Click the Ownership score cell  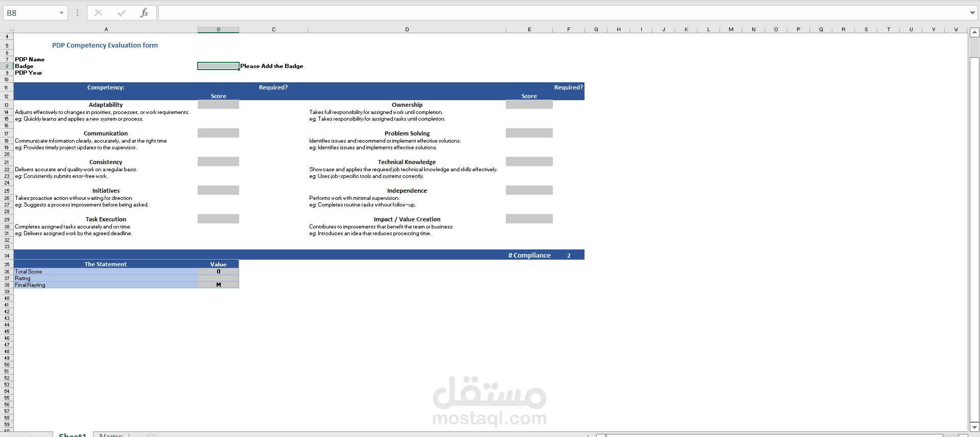click(529, 105)
